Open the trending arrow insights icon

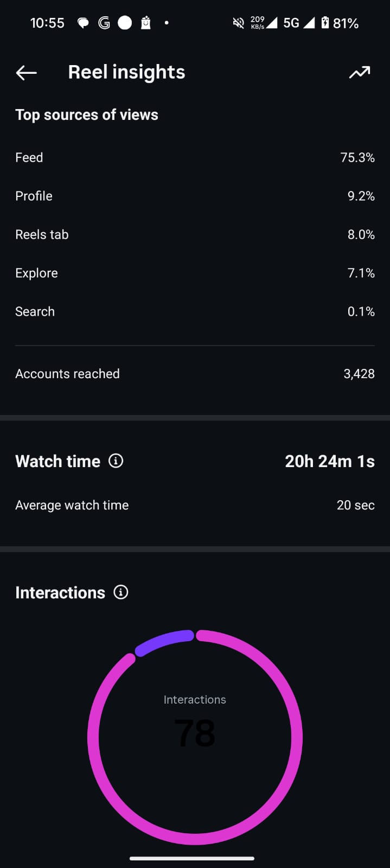[359, 73]
